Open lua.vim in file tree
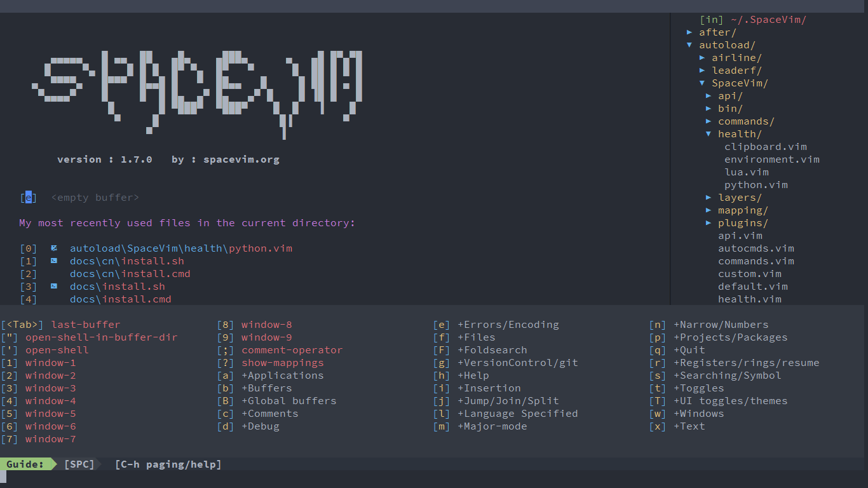This screenshot has width=868, height=488. pos(747,172)
